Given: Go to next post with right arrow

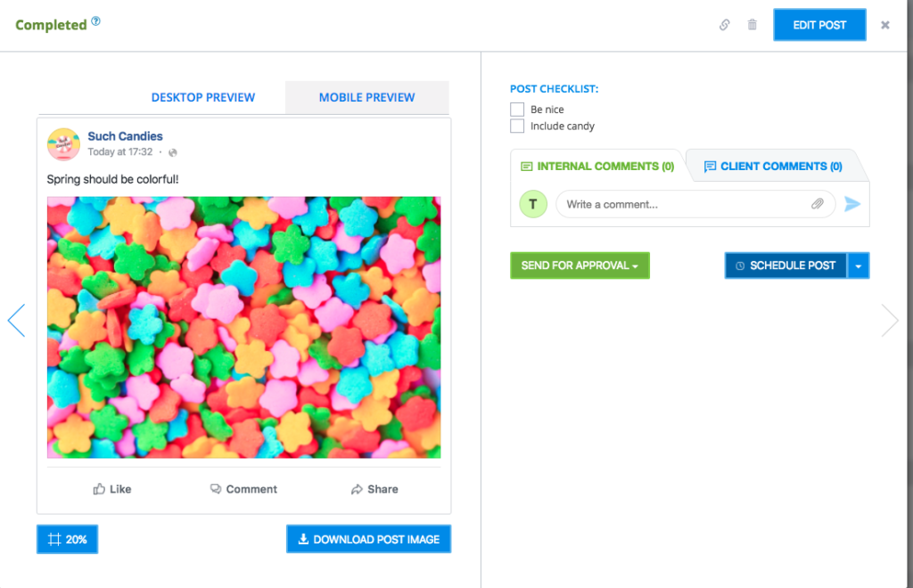Looking at the screenshot, I should [890, 320].
